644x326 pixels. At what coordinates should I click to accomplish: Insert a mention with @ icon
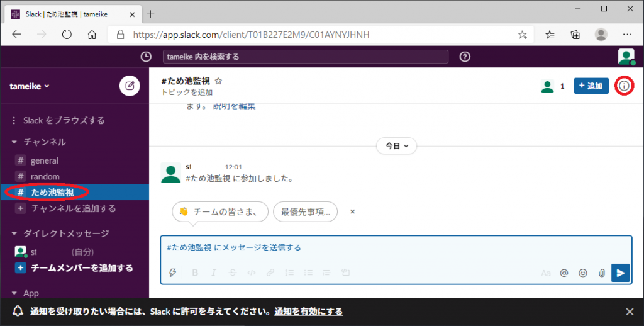[x=564, y=273]
